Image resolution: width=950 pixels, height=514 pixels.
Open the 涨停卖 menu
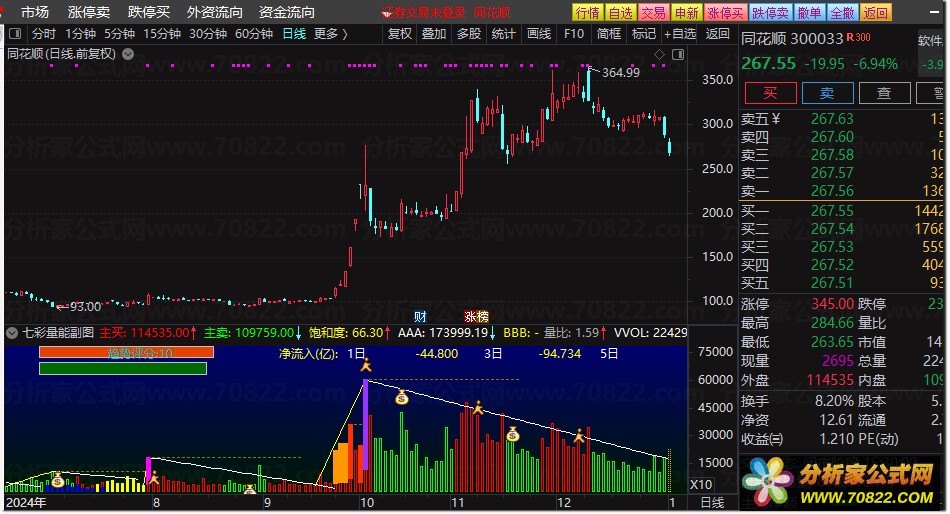coord(88,12)
